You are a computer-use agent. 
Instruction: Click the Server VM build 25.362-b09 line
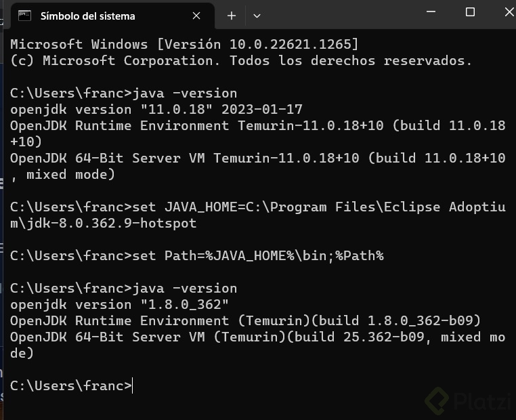[x=258, y=345]
